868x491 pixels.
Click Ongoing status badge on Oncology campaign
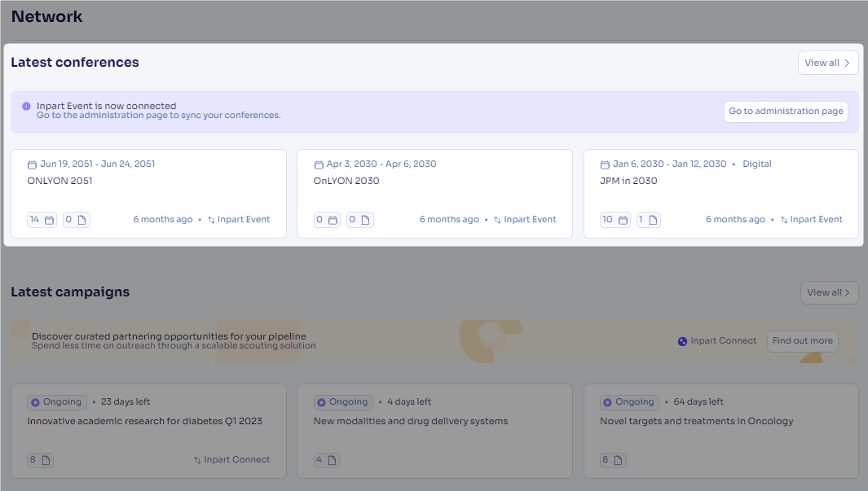click(x=629, y=402)
